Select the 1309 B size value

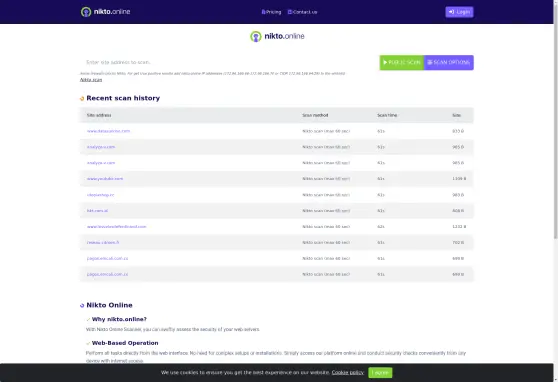point(459,179)
